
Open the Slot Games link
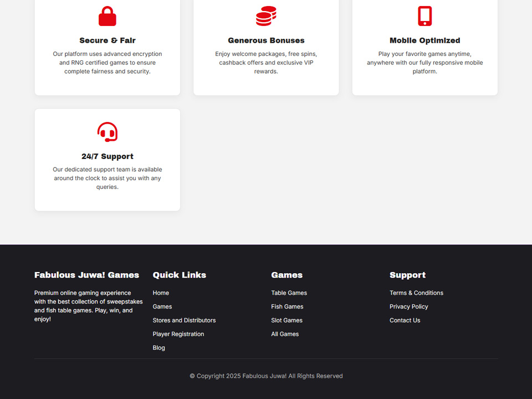click(x=287, y=320)
